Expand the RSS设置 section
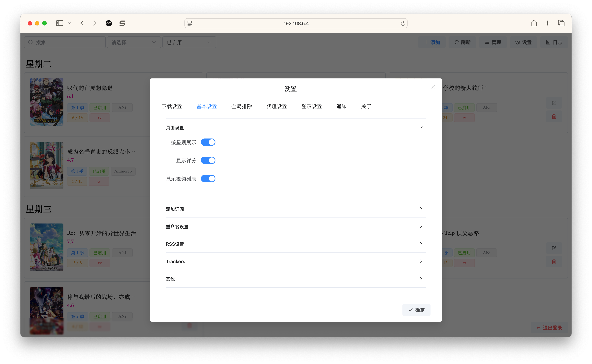 tap(295, 244)
